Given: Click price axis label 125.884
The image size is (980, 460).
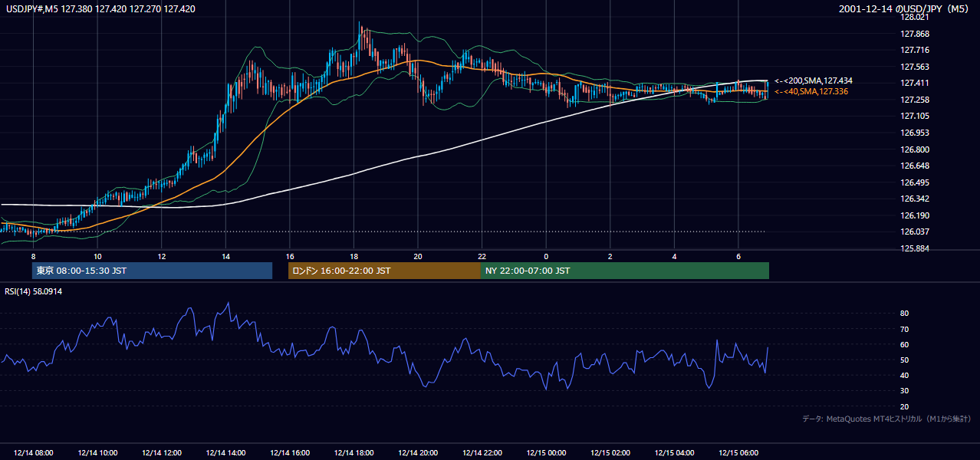Looking at the screenshot, I should [x=915, y=248].
